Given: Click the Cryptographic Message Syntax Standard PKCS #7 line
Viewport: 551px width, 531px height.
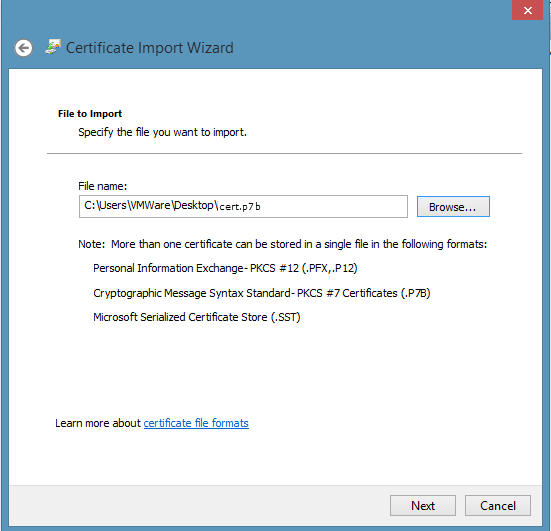Looking at the screenshot, I should tap(262, 293).
